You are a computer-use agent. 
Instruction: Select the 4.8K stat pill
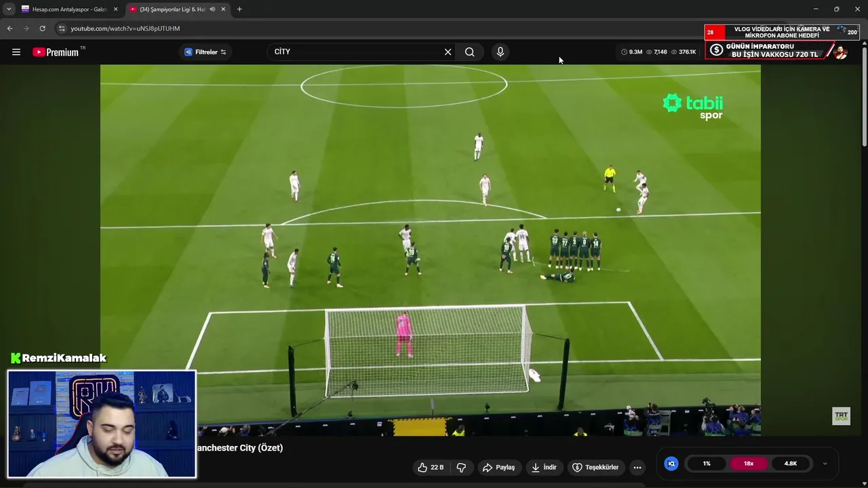point(791,464)
